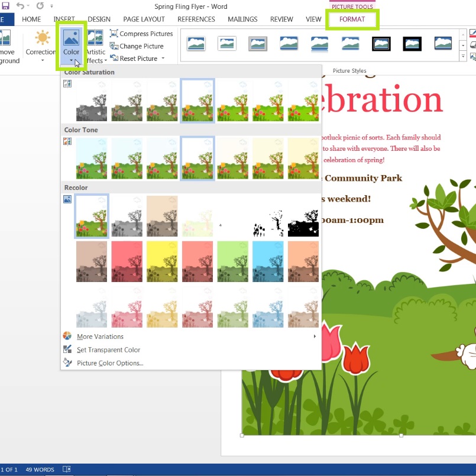Apply the dark orange recolor swatch
The width and height of the screenshot is (476, 476).
point(303,262)
